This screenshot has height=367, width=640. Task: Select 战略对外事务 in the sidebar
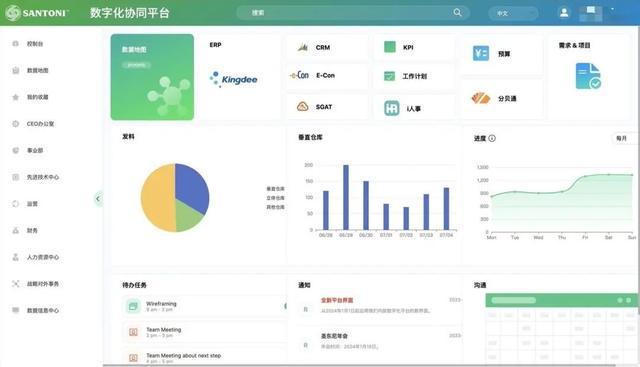[42, 284]
